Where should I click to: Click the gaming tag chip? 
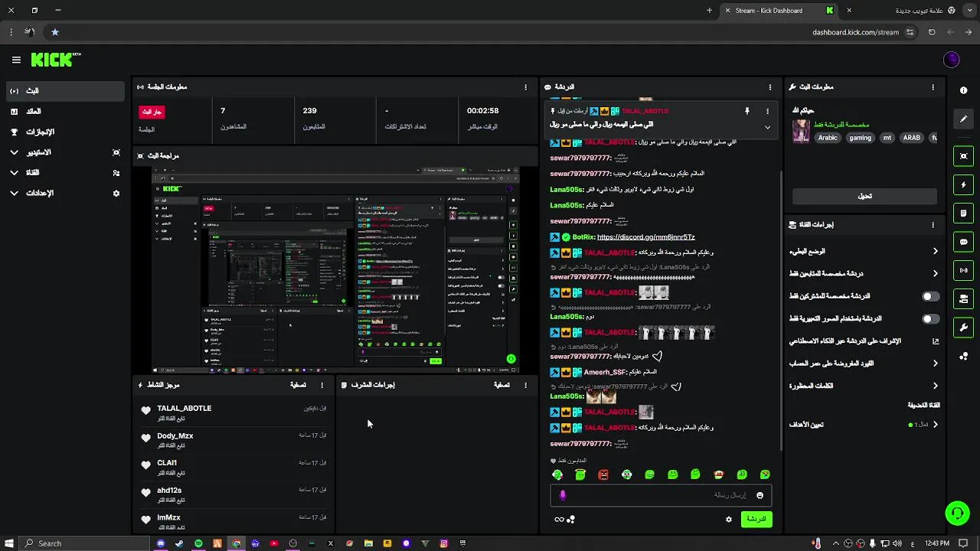(860, 138)
